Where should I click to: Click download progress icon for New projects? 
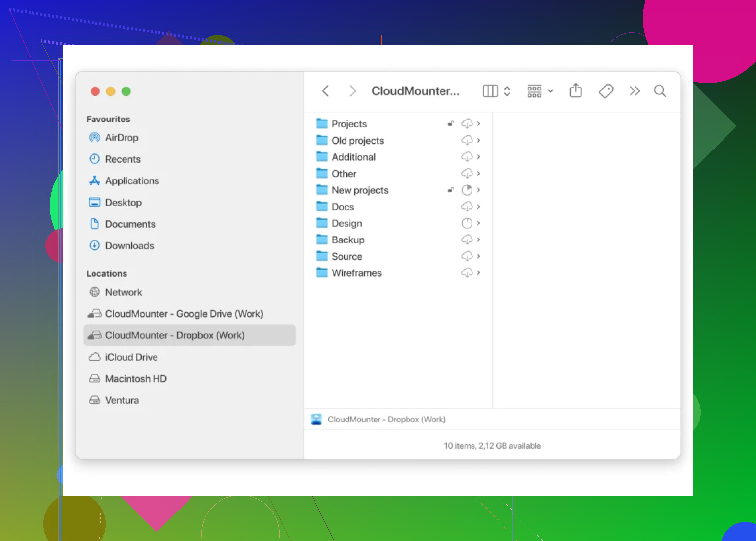coord(467,190)
